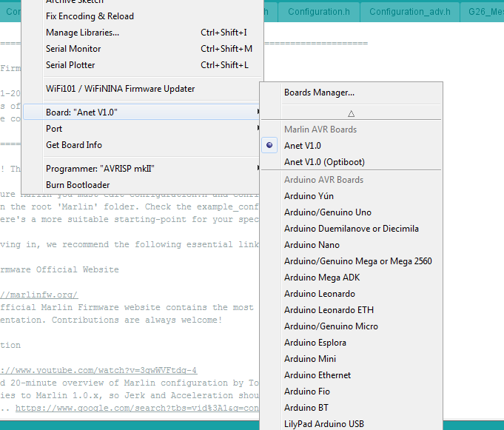The height and width of the screenshot is (430, 504).
Task: Open the G26_Mes... tab
Action: pos(482,12)
